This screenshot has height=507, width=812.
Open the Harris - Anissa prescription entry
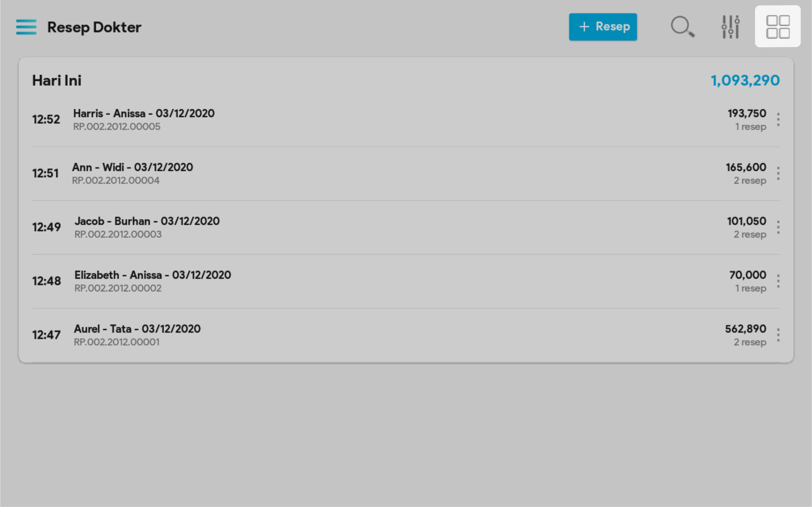[144, 114]
